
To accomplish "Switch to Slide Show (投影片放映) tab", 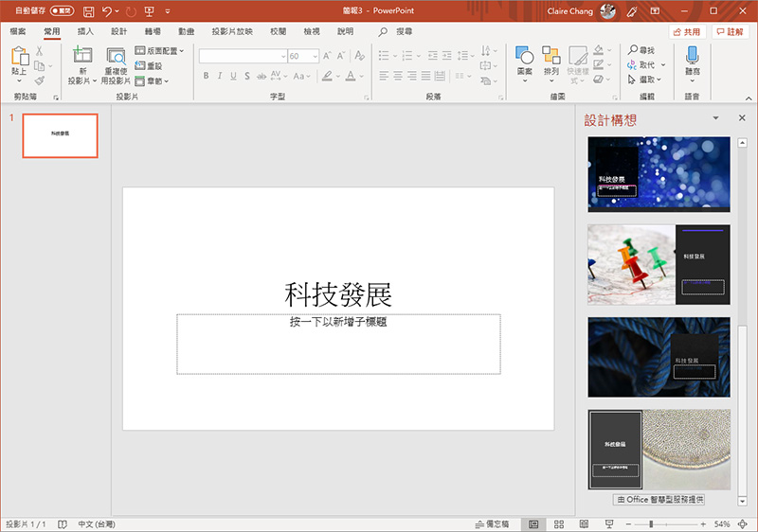I will click(232, 32).
